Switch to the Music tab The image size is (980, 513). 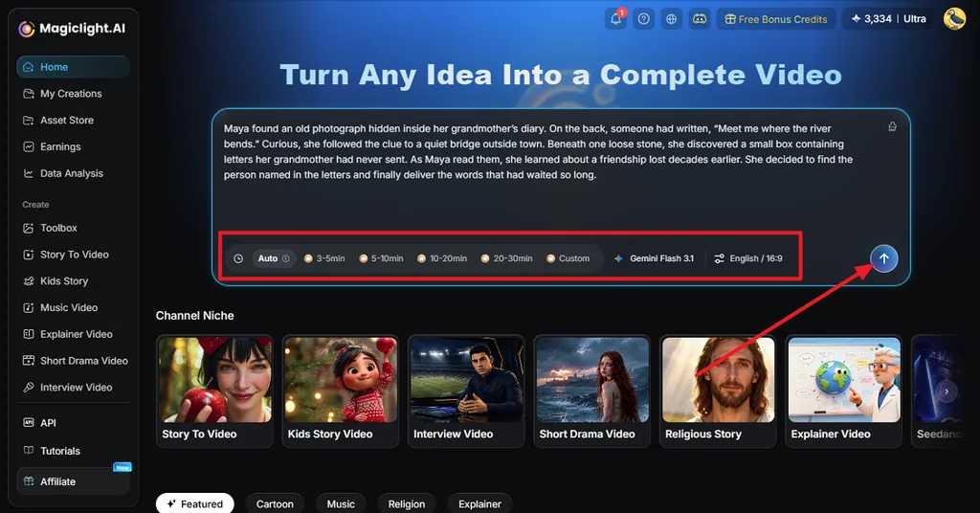click(341, 503)
